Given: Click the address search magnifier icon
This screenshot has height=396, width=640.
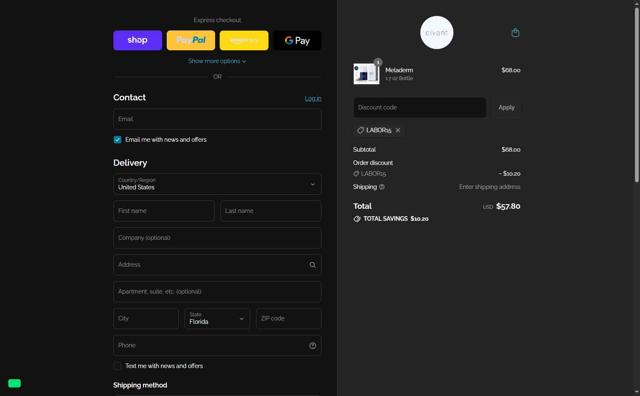Looking at the screenshot, I should [312, 265].
